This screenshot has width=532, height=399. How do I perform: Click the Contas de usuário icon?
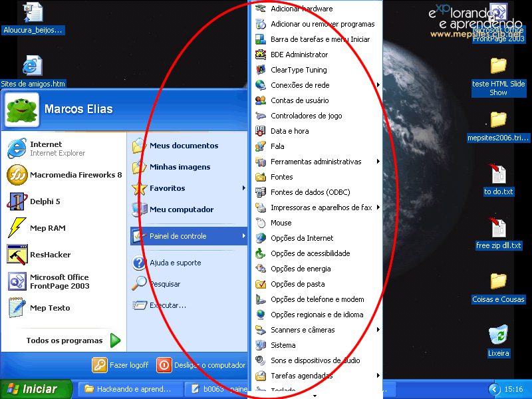tap(261, 100)
